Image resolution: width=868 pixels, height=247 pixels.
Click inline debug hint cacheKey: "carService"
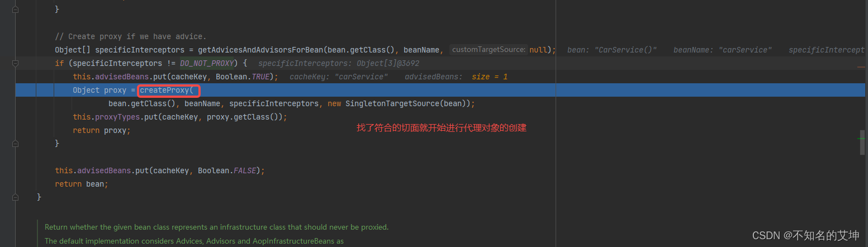click(338, 77)
